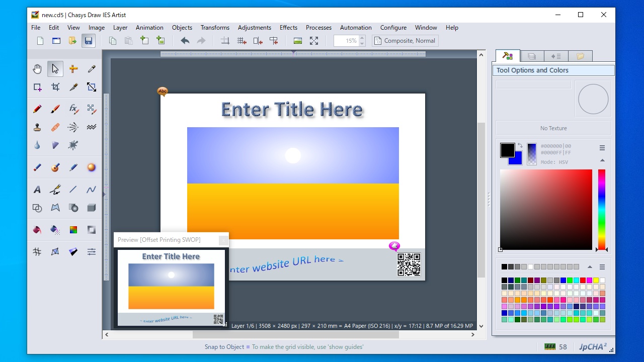Click the fit-to-screen arrows icon
The image size is (644, 362).
pos(314,41)
